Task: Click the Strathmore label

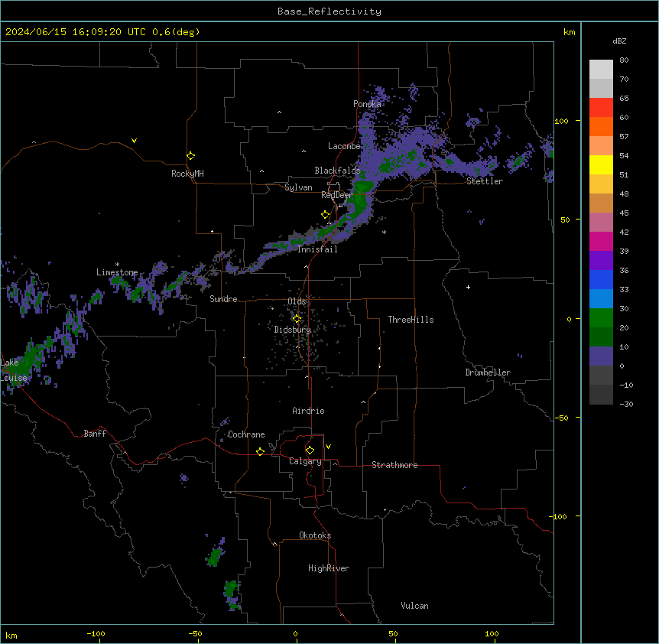Action: tap(394, 465)
